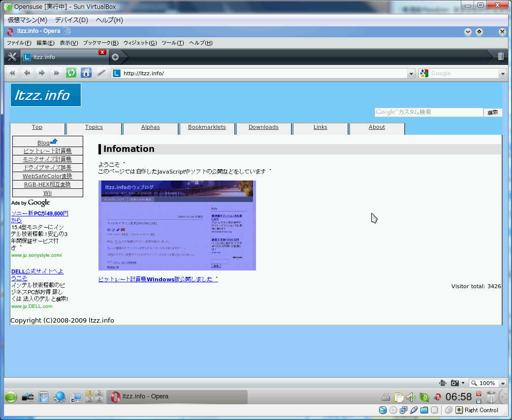Viewport: 512px width, 420px height.
Task: Click the ビットレート計算機Windows版 announcement link
Action: (x=158, y=279)
